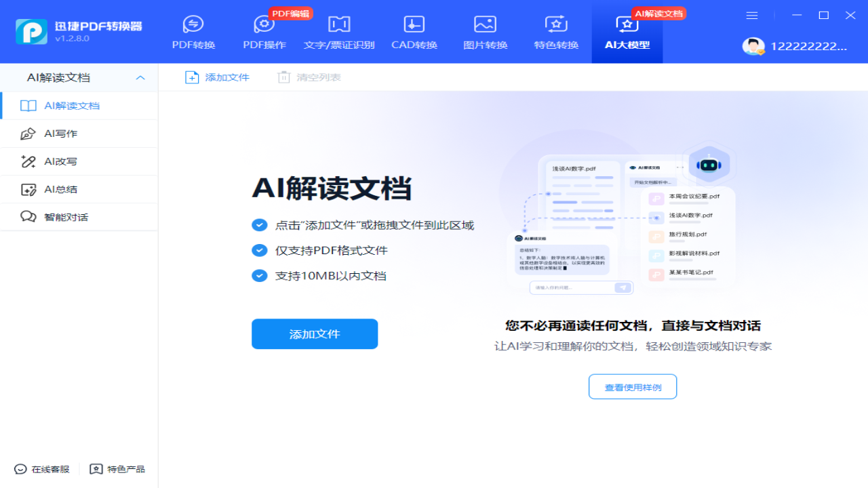Open the AI总结 feature
868x488 pixels.
point(79,189)
